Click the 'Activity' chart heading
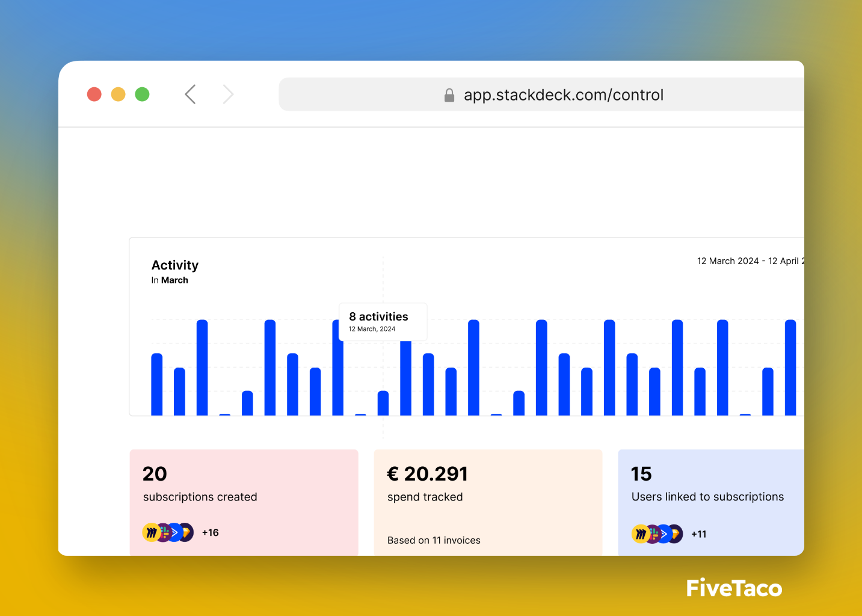Image resolution: width=862 pixels, height=616 pixels. coord(175,265)
